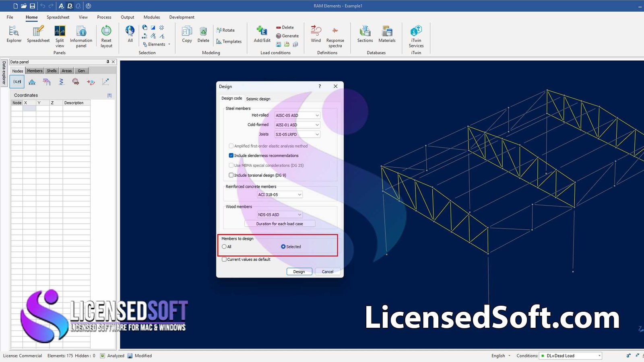Viewport: 644px width, 362px height.
Task: Open the Joists code dropdown
Action: [x=297, y=134]
